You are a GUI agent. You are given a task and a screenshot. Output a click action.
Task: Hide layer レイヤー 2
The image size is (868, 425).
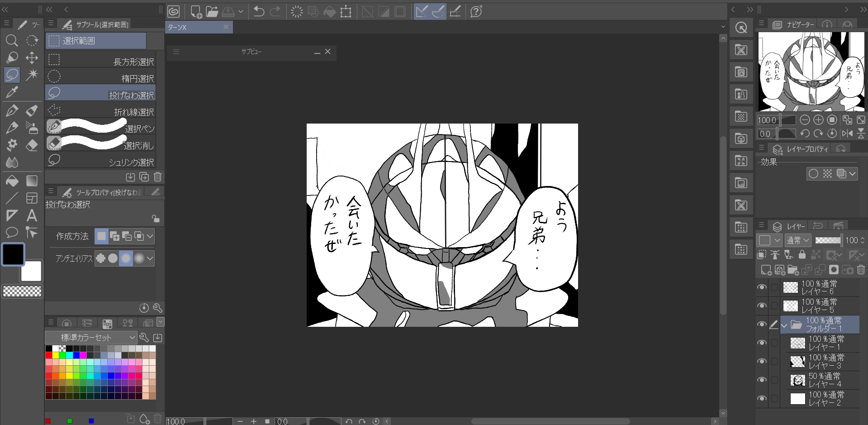[762, 398]
